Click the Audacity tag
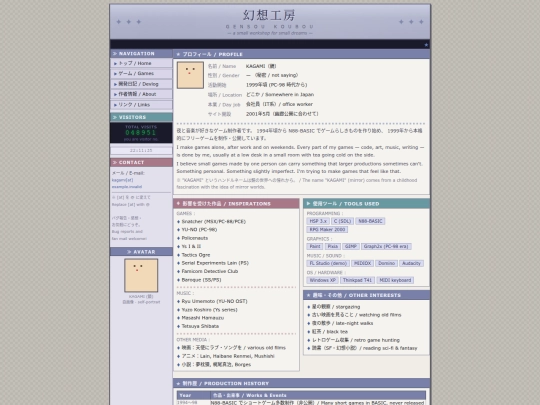 pyautogui.click(x=412, y=263)
